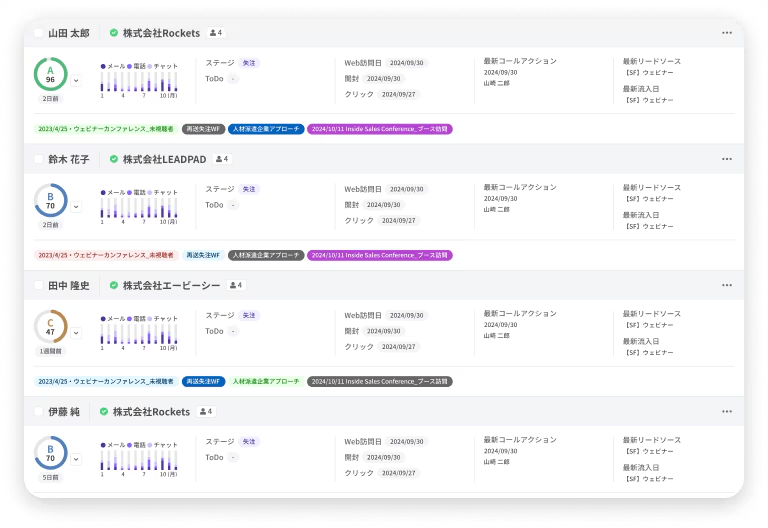Viewport: 768px width, 528px height.
Task: Open the 株式会社エービーシー company link
Action: (171, 285)
